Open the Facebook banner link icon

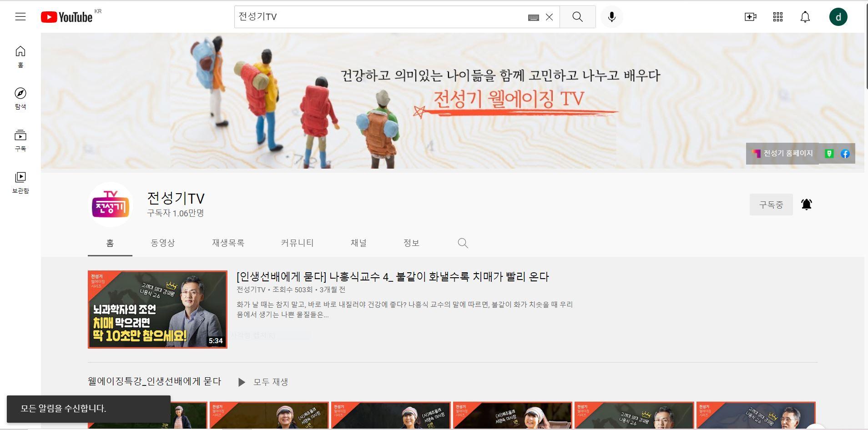tap(845, 154)
